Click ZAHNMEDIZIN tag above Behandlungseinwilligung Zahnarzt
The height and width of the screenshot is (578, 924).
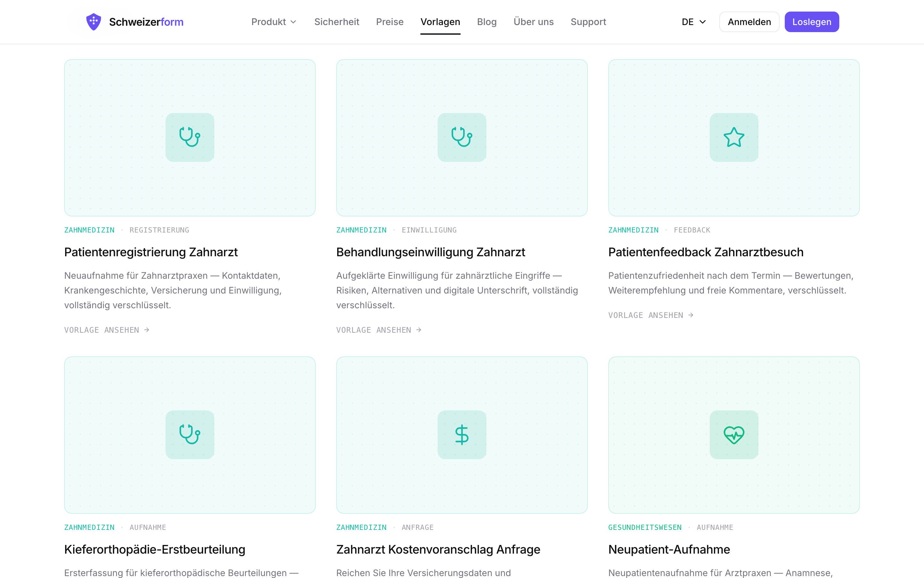click(361, 230)
